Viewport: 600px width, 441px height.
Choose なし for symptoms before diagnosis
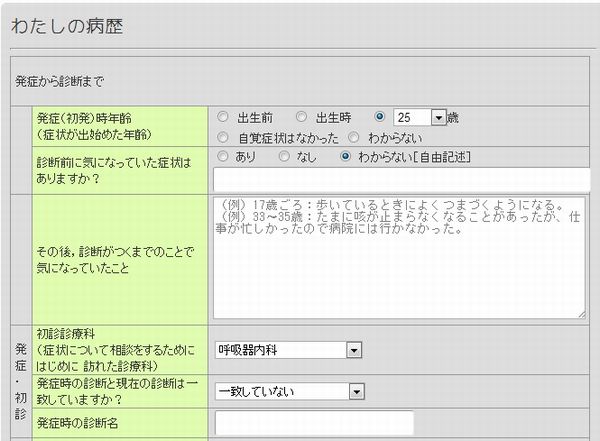coord(285,156)
